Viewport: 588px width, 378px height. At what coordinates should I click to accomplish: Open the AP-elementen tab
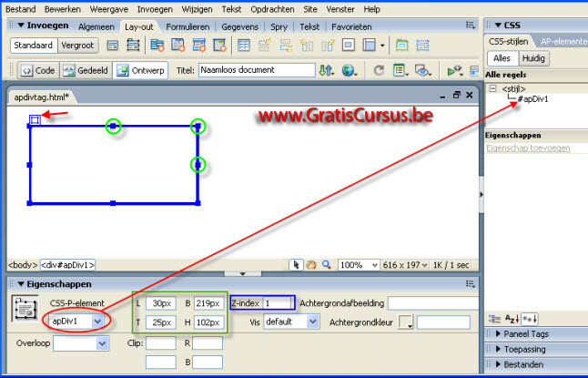(x=563, y=41)
